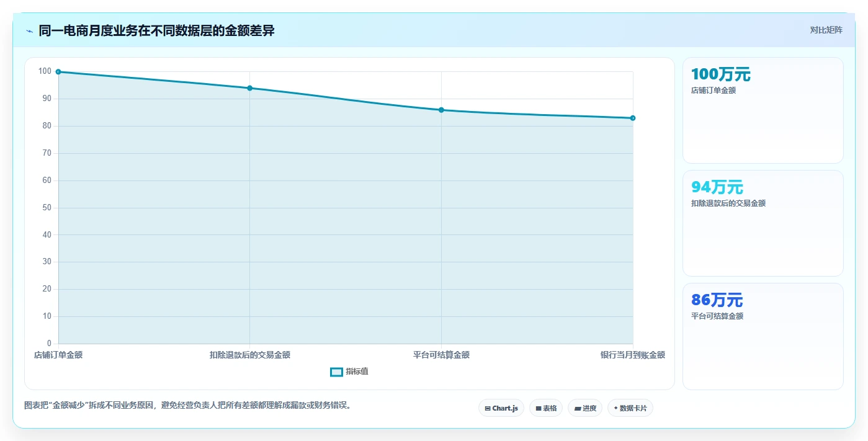Click the 店铺订单金额 x-axis label
Image resolution: width=868 pixels, height=441 pixels.
pyautogui.click(x=58, y=355)
